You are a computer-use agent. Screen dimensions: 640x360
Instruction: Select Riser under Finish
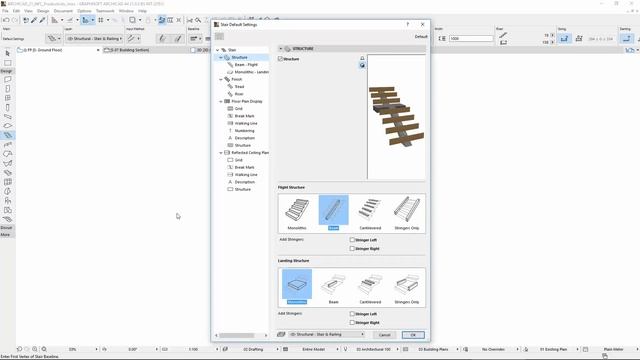(x=239, y=94)
